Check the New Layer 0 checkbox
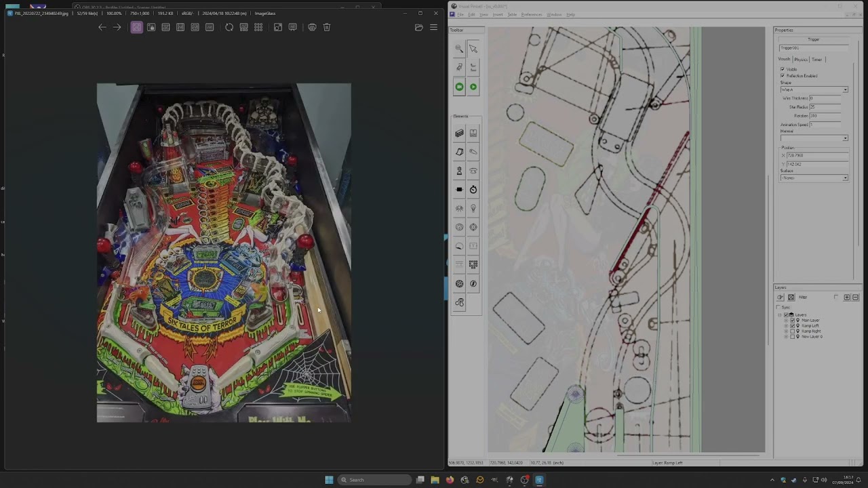868x488 pixels. tap(793, 336)
